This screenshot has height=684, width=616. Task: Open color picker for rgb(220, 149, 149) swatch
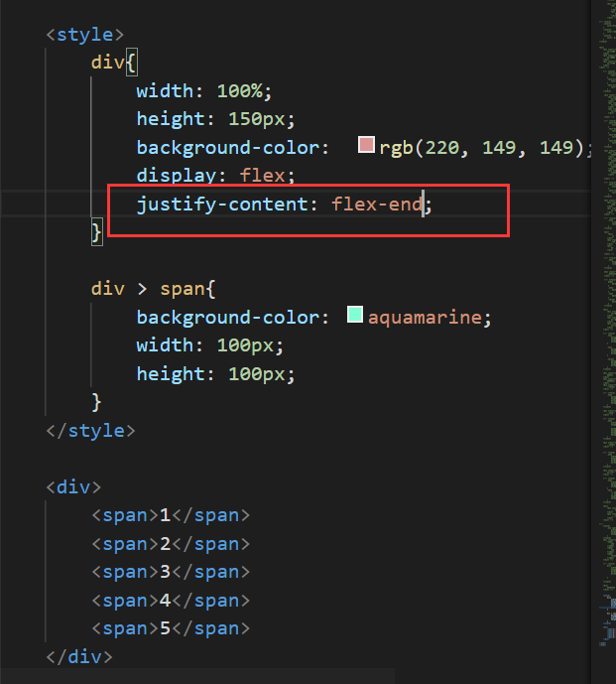[366, 144]
